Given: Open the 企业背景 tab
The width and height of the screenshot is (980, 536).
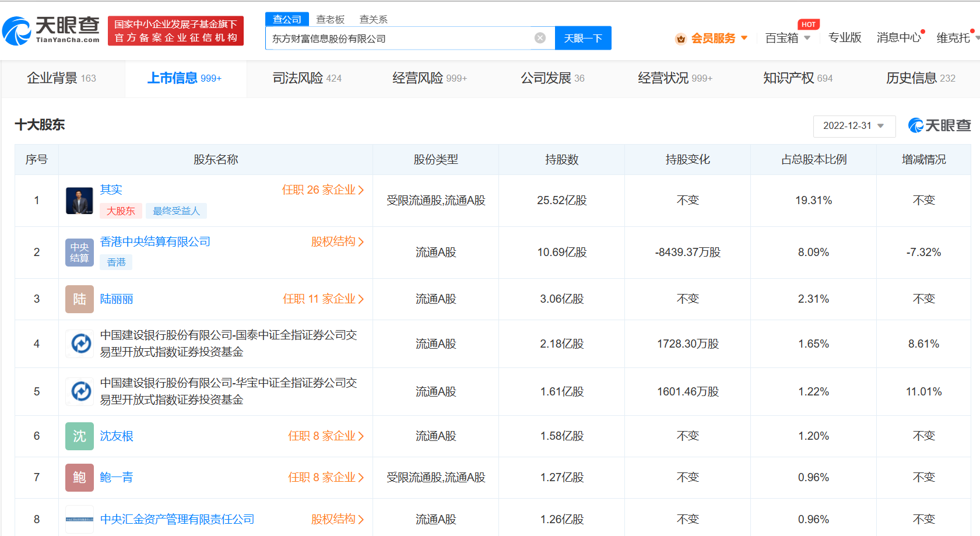Looking at the screenshot, I should [x=61, y=78].
